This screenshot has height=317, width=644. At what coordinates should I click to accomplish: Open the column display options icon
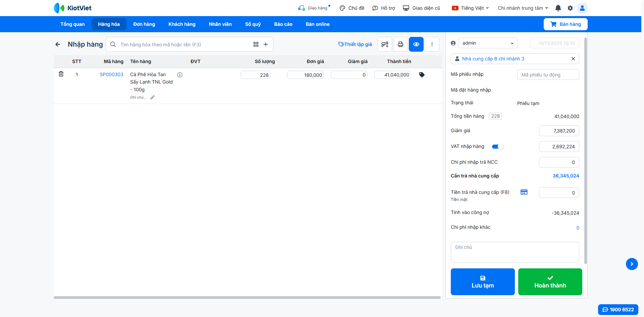coord(385,44)
